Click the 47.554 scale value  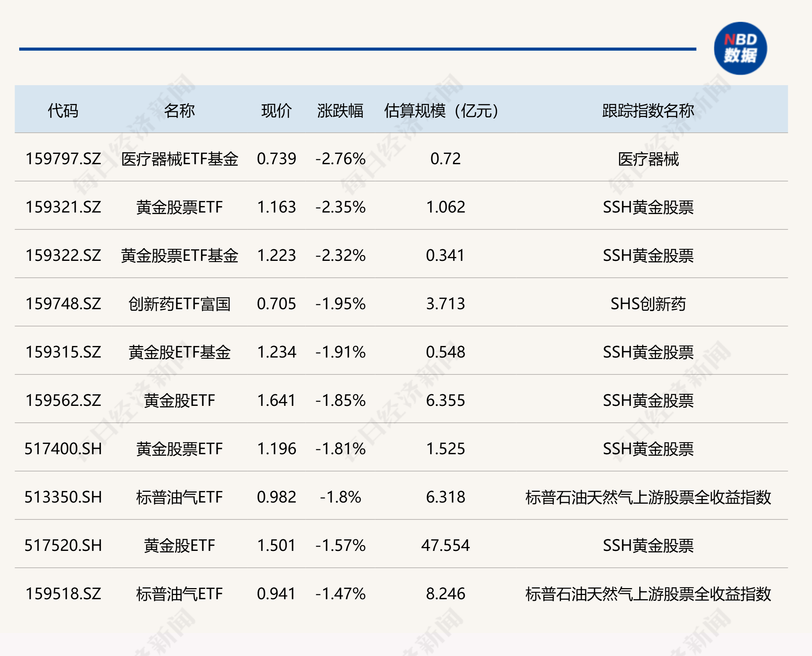[445, 545]
